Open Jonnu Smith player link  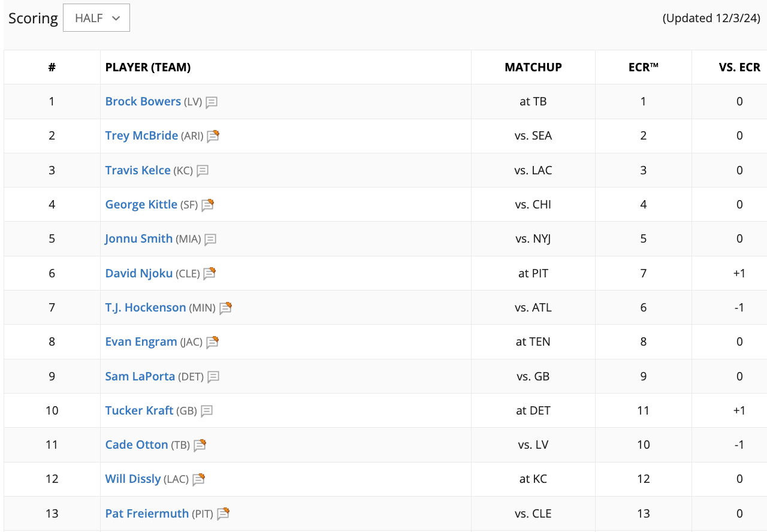(x=139, y=238)
